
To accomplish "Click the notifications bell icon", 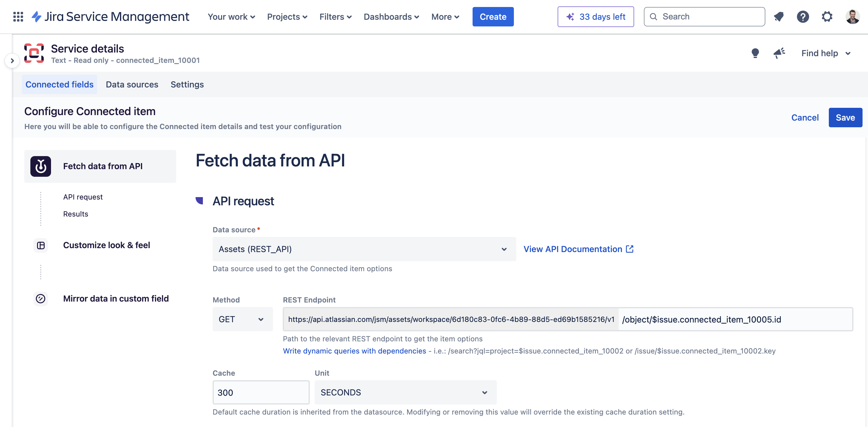I will tap(779, 16).
